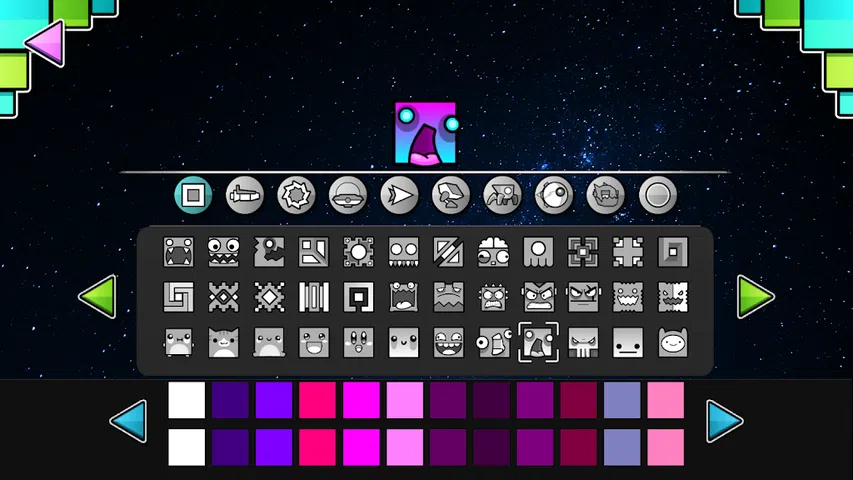Open the UFO icon tab

pos(348,195)
